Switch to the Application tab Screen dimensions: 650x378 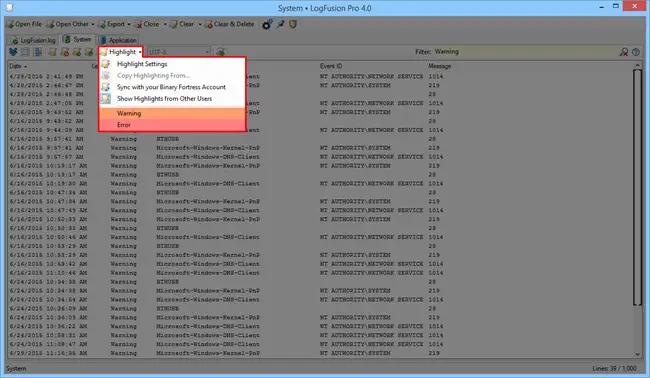119,40
